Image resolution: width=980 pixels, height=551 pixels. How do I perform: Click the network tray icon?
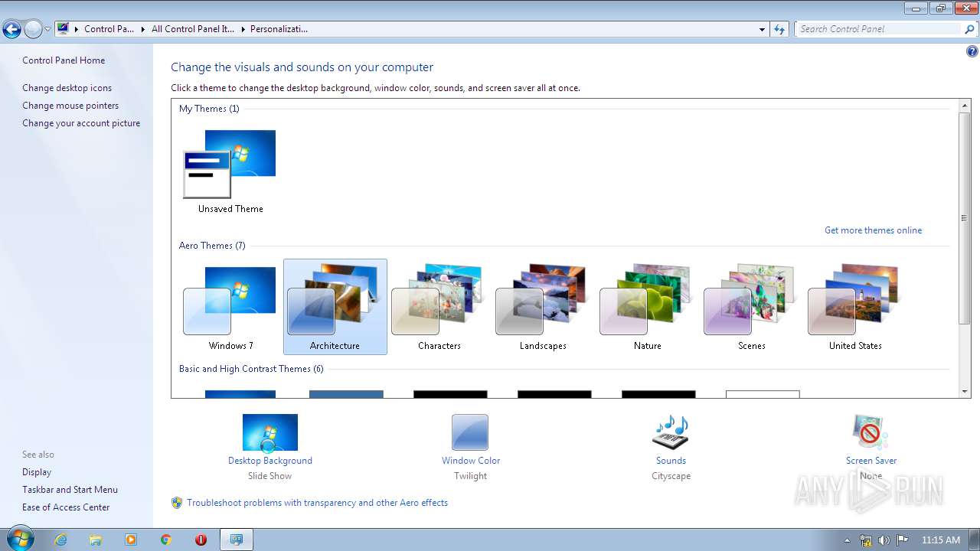(x=866, y=540)
